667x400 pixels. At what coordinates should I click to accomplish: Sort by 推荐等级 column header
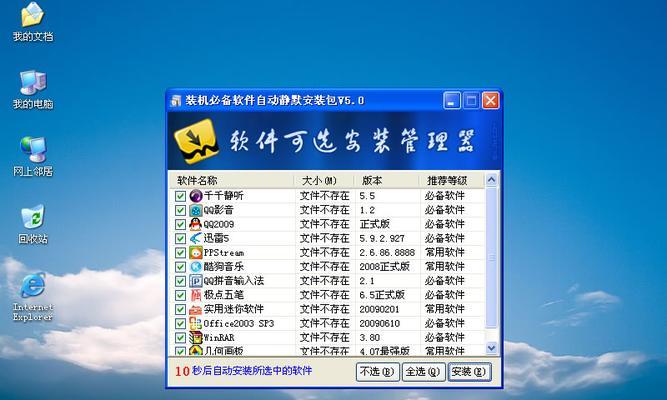(x=452, y=180)
